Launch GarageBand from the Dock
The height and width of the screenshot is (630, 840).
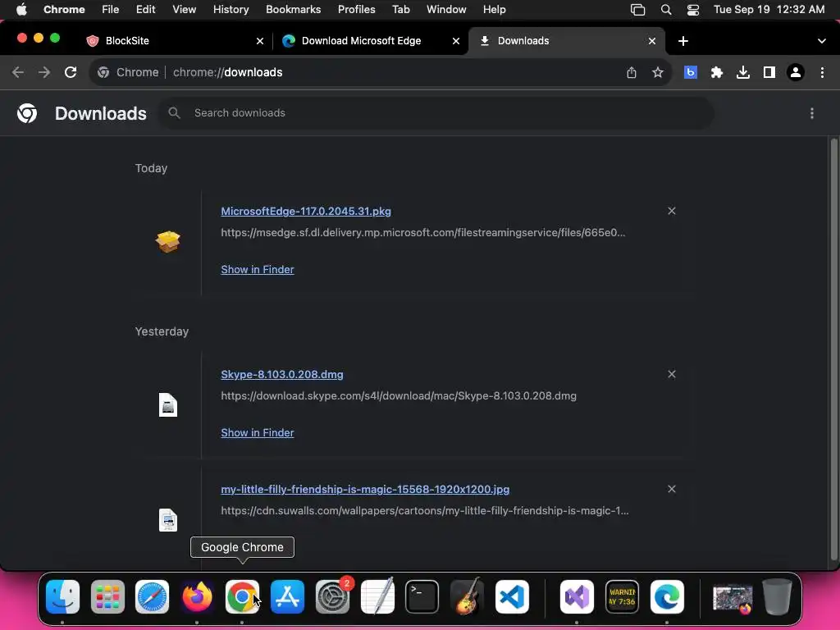(467, 597)
